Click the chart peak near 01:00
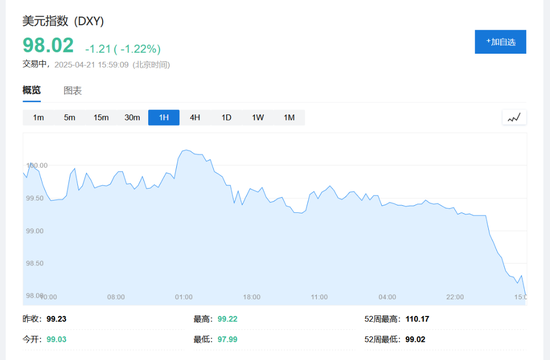 pos(186,150)
